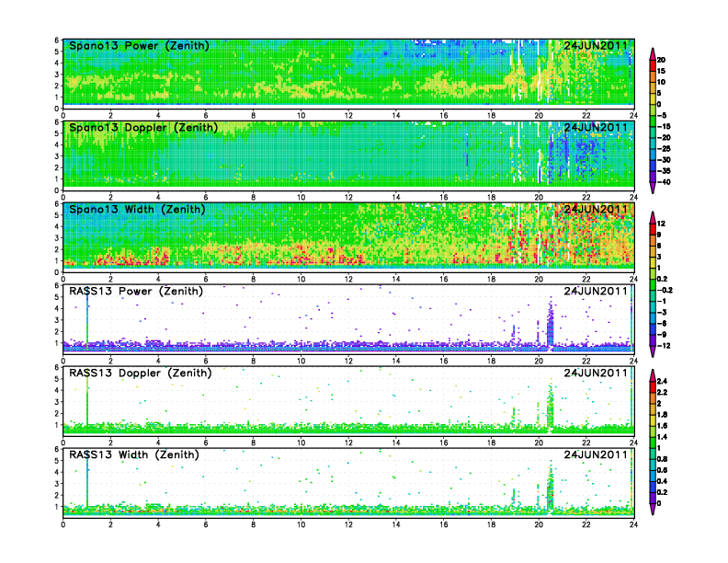The image size is (728, 563).
Task: Click the '1.8' label on the bottom colorbar
Action: [663, 415]
